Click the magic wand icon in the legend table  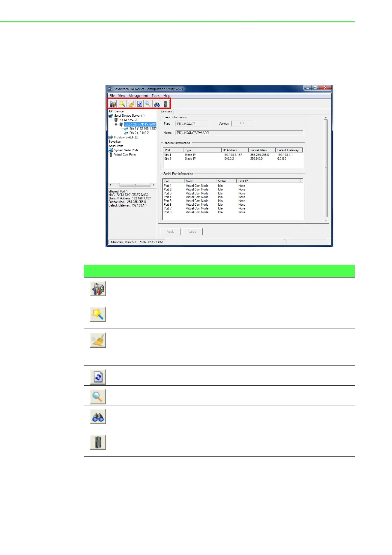tap(98, 314)
